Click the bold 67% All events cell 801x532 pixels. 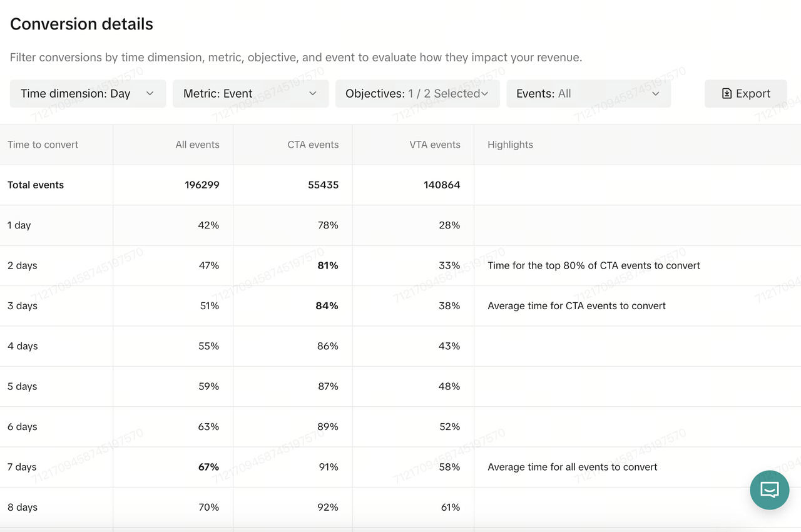pyautogui.click(x=208, y=467)
